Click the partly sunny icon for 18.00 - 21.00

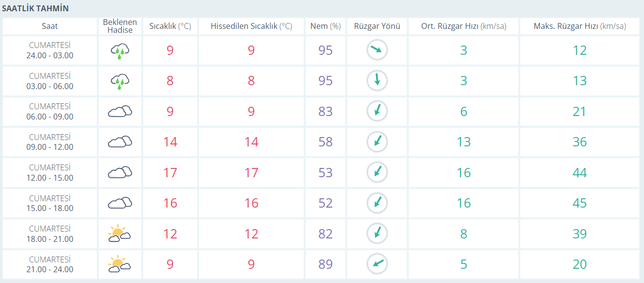tap(120, 234)
